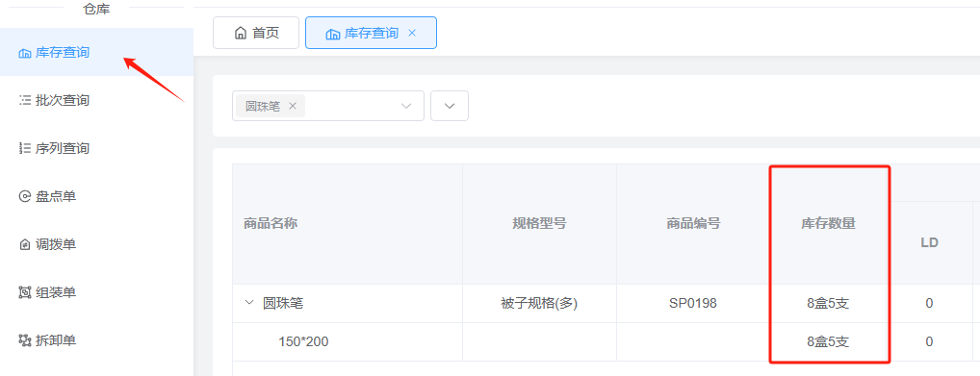Image resolution: width=980 pixels, height=376 pixels.
Task: Click the 批次查询 list icon
Action: click(x=25, y=100)
